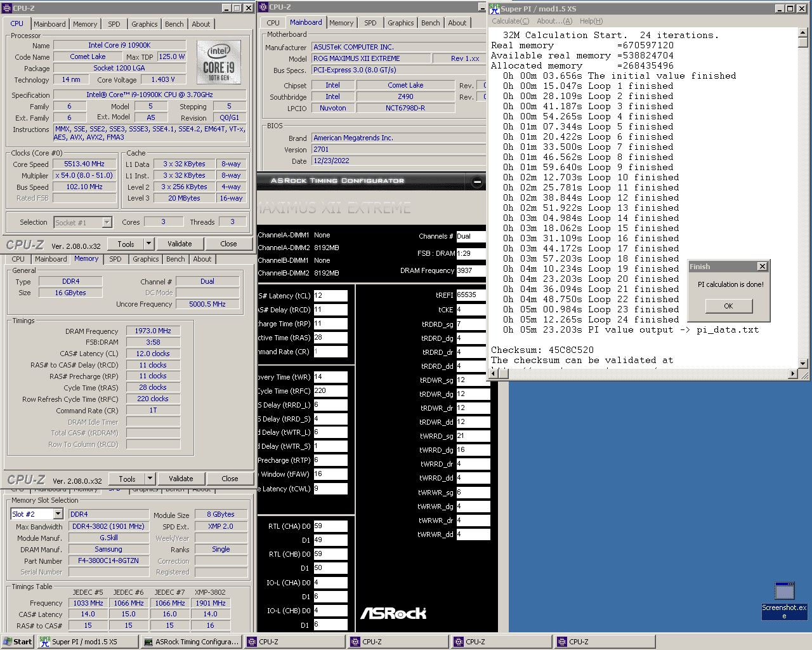
Task: Open the Mainboard tab in the top-left CPU-Z window
Action: pos(49,24)
